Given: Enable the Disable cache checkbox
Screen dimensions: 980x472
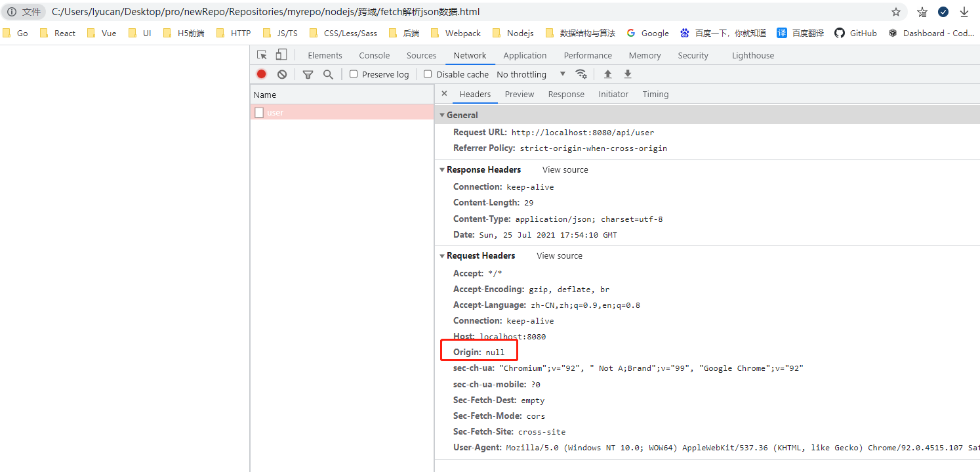Looking at the screenshot, I should (428, 74).
